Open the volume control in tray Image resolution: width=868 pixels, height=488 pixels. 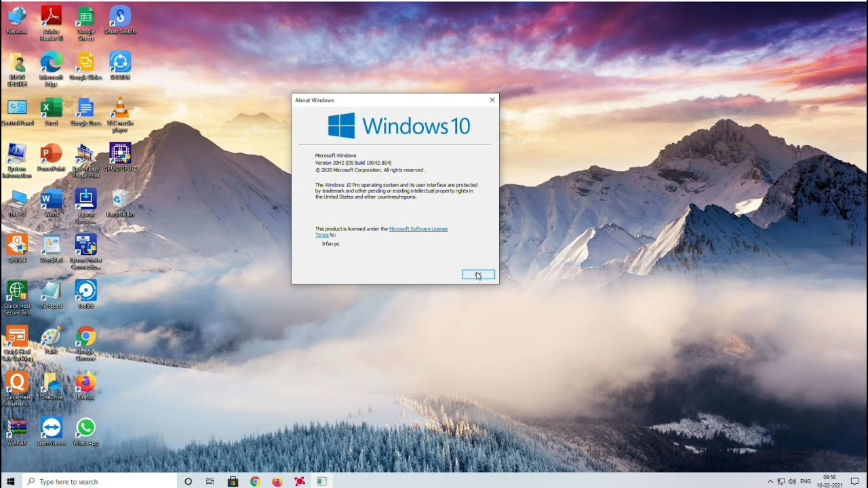(792, 481)
